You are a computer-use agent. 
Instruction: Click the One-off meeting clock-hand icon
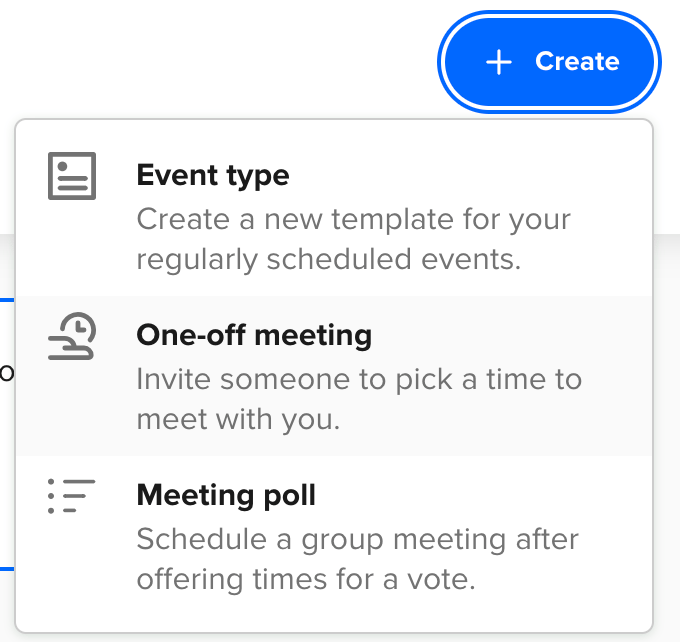(x=72, y=336)
